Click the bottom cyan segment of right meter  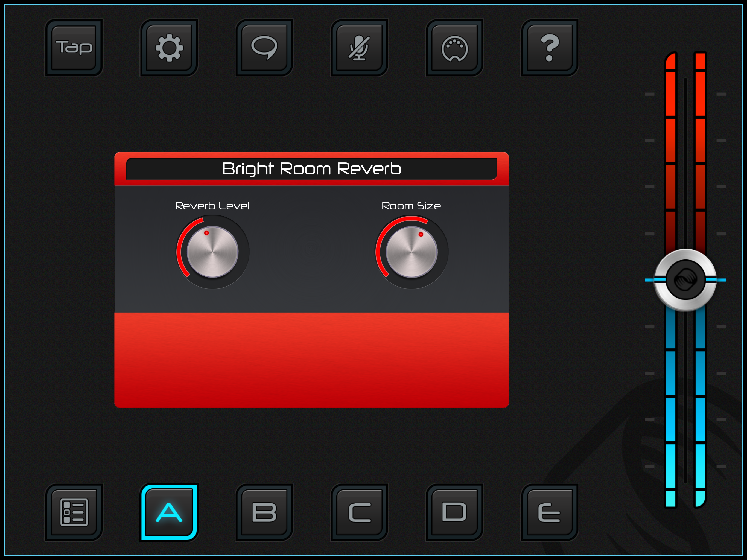coord(700,498)
